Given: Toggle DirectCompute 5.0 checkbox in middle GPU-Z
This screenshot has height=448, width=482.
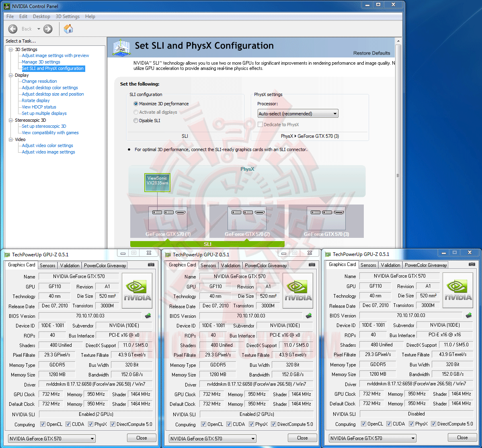Looking at the screenshot, I should click(273, 424).
